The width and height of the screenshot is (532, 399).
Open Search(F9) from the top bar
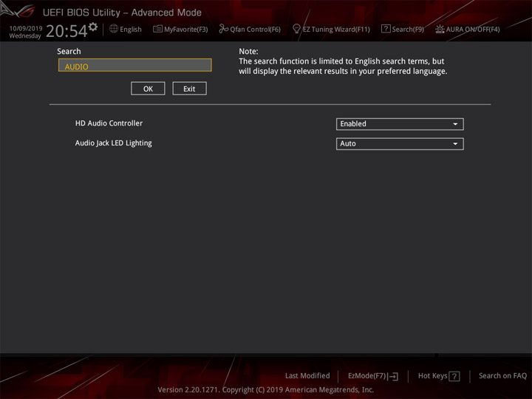(x=403, y=29)
